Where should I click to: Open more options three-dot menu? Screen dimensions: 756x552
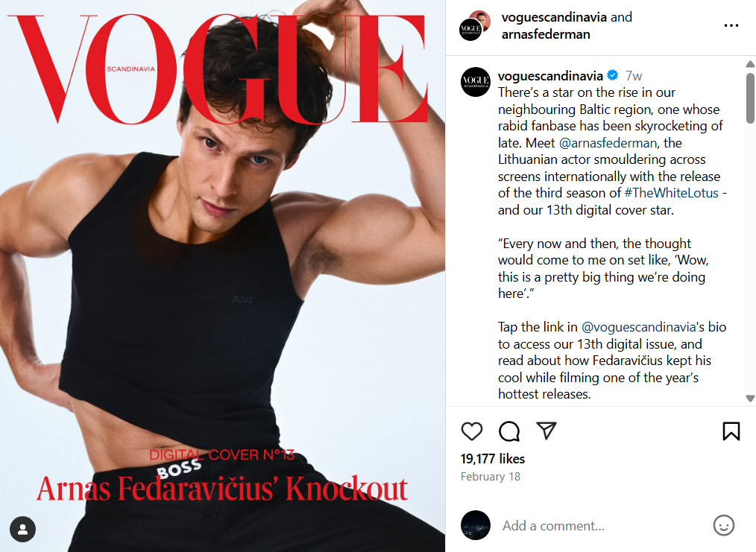pyautogui.click(x=731, y=25)
